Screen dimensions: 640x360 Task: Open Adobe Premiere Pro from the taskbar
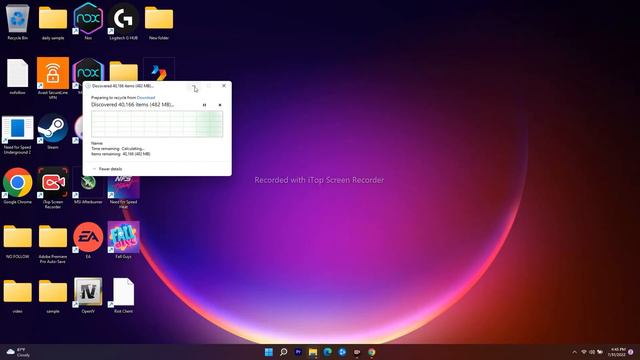(x=298, y=352)
